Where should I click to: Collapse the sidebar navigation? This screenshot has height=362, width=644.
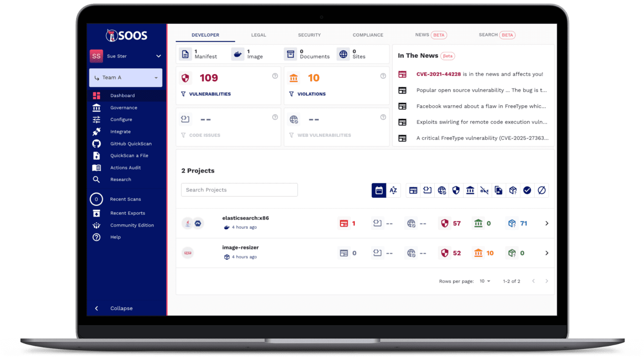tap(121, 308)
